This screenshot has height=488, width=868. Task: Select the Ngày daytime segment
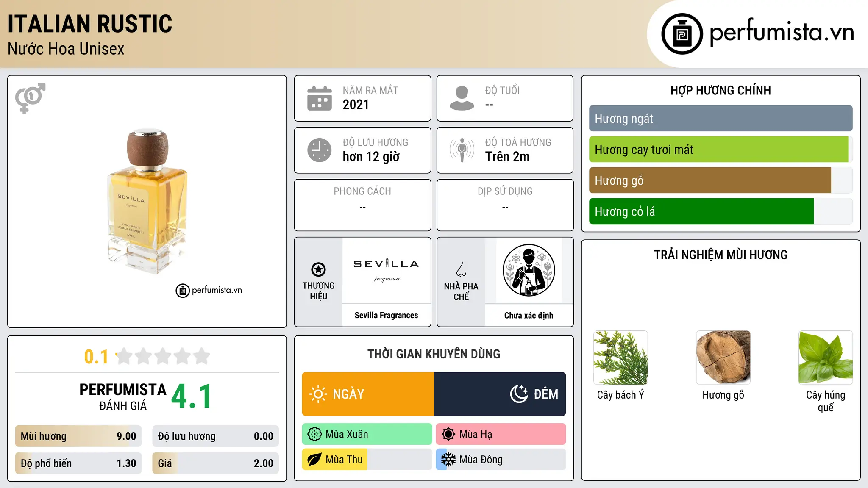368,394
